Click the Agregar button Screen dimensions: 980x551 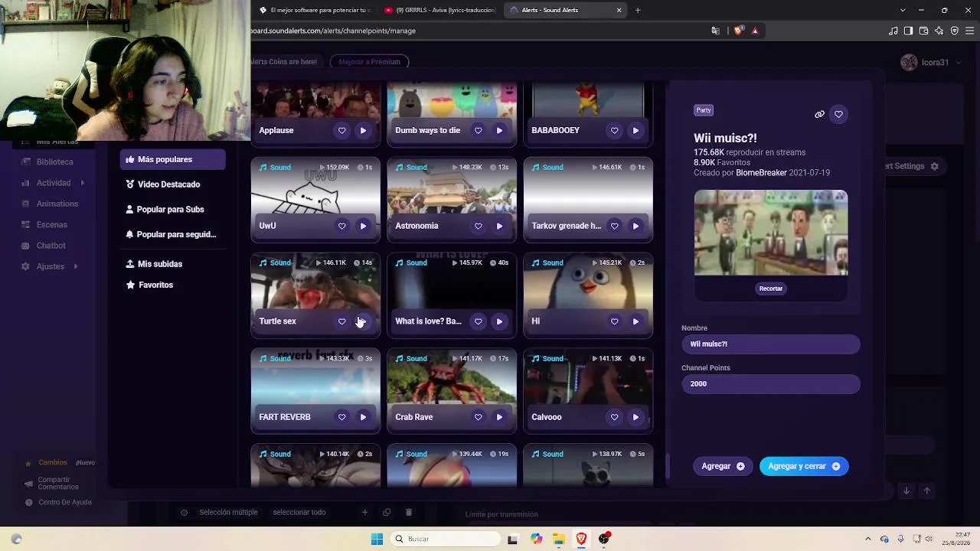(x=723, y=466)
